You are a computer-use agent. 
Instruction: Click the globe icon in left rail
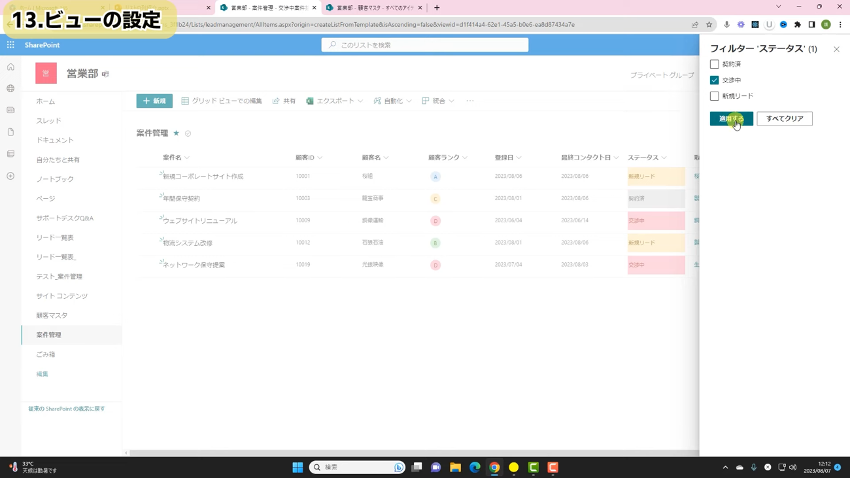click(10, 89)
